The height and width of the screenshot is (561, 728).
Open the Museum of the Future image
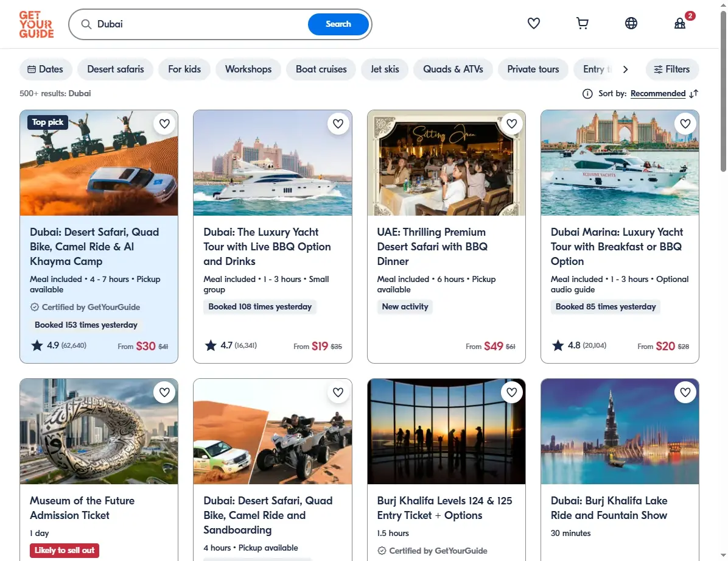[x=99, y=431]
